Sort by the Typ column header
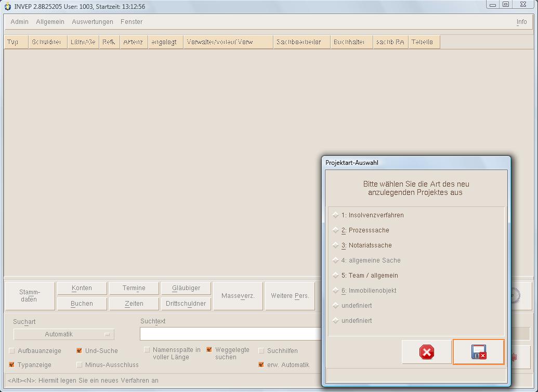This screenshot has width=538, height=392. [16, 42]
